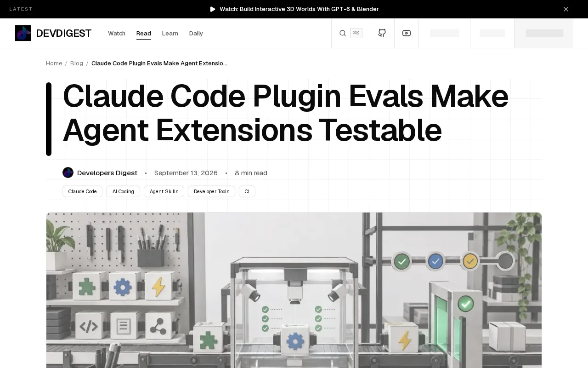Dismiss the Latest announcement banner
The width and height of the screenshot is (588, 368).
click(x=566, y=9)
